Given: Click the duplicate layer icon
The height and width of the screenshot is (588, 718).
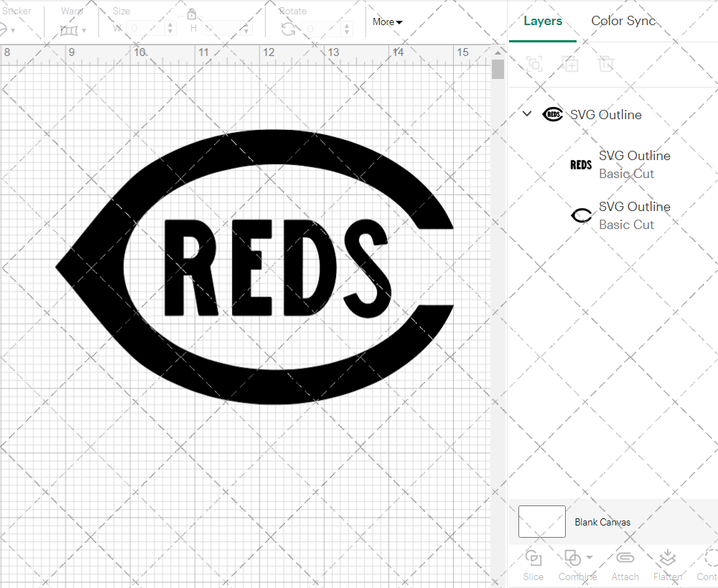Looking at the screenshot, I should (571, 64).
